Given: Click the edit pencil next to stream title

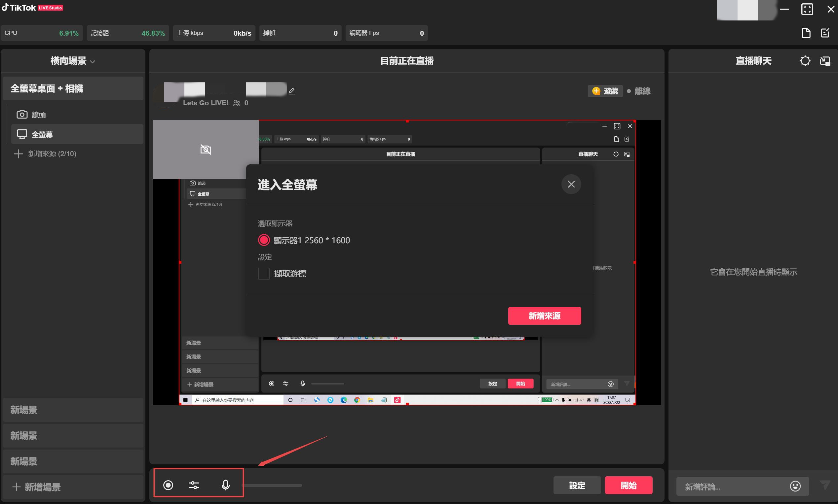Looking at the screenshot, I should 292,91.
